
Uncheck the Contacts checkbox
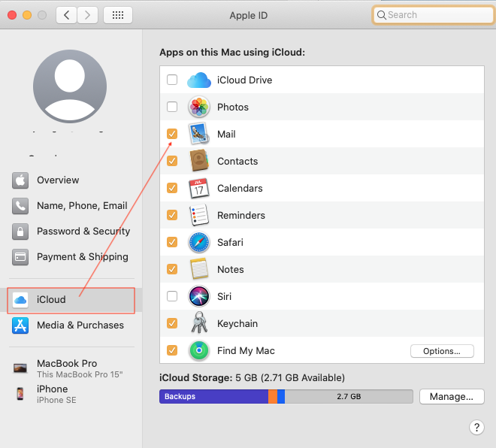click(172, 161)
